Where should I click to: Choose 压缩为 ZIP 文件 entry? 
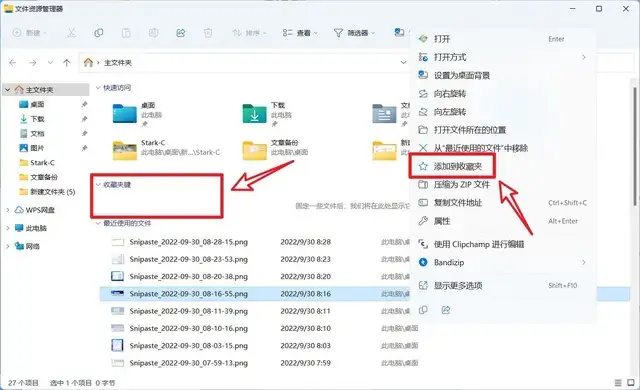[x=502, y=184]
